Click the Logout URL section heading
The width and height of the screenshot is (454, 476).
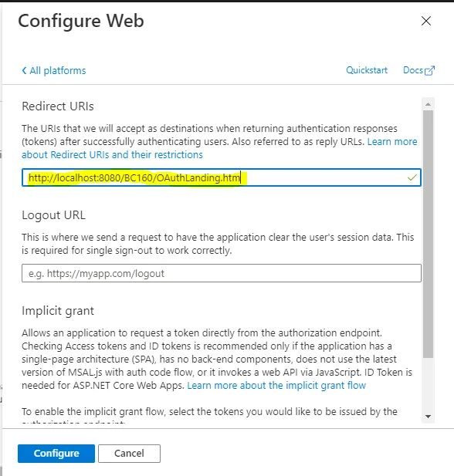tap(53, 215)
